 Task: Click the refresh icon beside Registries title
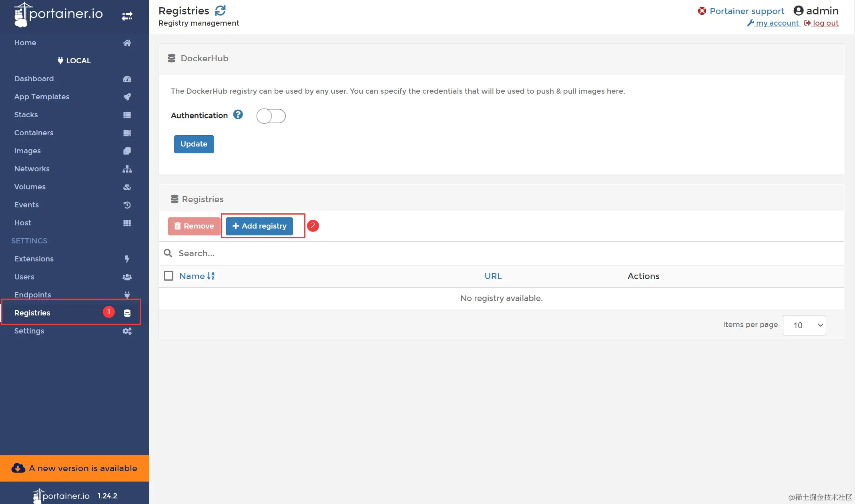pos(220,10)
